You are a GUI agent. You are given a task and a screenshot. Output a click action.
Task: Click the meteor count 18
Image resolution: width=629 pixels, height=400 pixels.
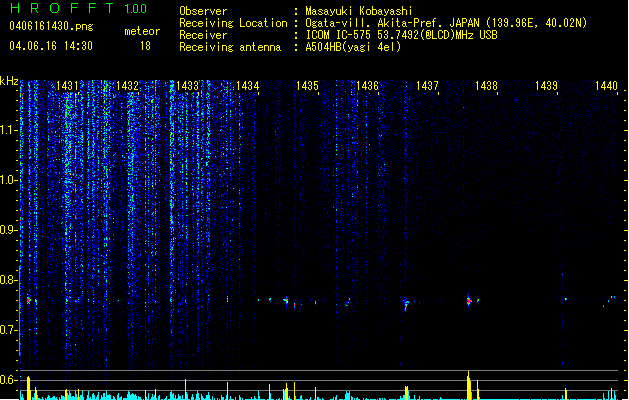pyautogui.click(x=145, y=46)
